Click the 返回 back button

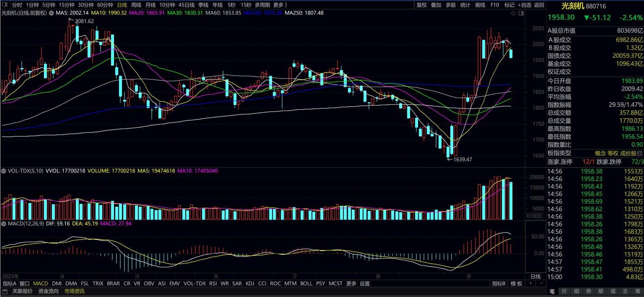click(539, 5)
